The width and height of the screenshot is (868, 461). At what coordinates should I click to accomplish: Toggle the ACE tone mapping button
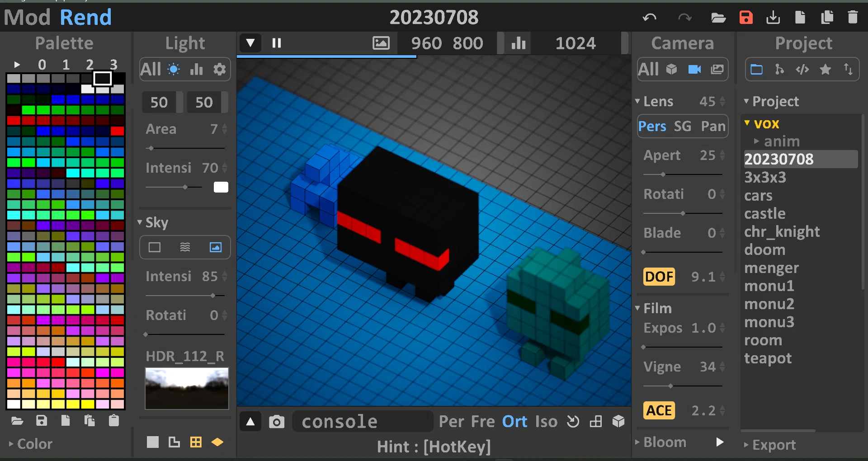(659, 410)
